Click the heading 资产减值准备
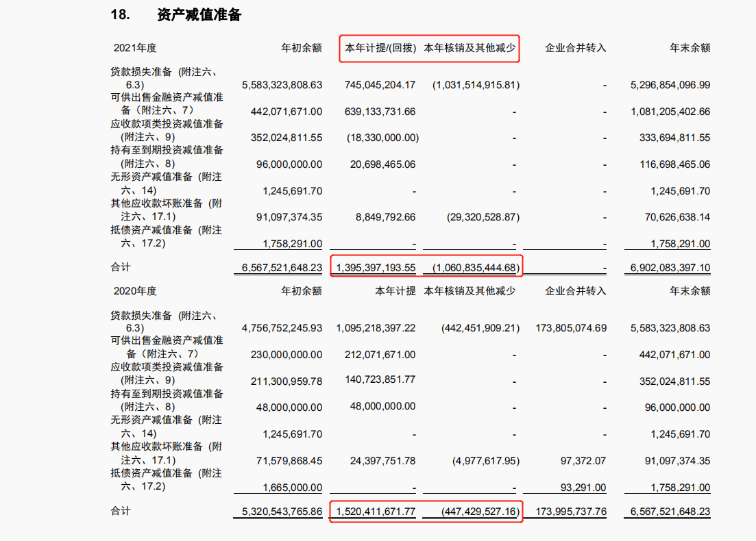The width and height of the screenshot is (756, 541). [199, 15]
